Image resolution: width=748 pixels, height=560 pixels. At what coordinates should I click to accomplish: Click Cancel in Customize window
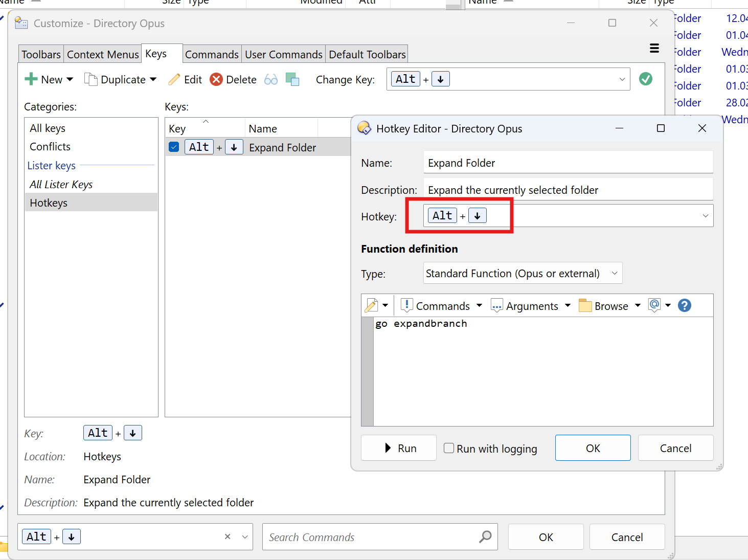click(x=627, y=537)
